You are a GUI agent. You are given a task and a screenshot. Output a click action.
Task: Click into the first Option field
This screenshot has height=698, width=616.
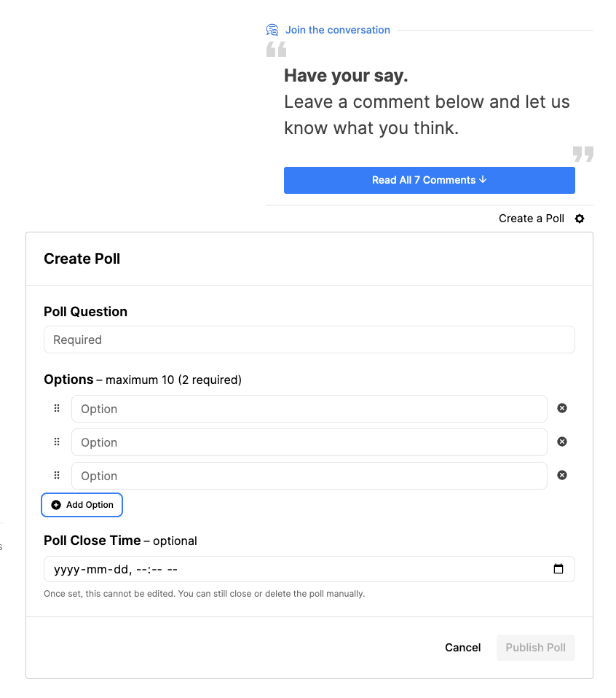[309, 409]
